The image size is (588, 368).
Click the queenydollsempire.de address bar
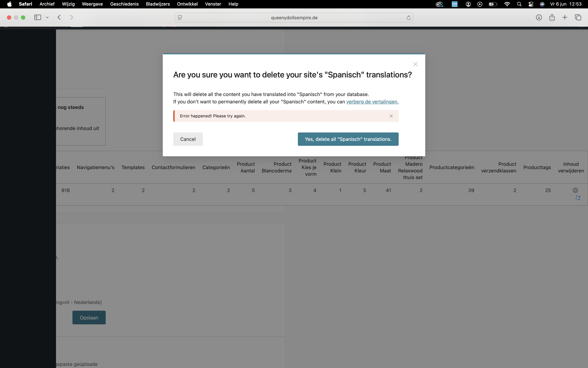(x=294, y=18)
